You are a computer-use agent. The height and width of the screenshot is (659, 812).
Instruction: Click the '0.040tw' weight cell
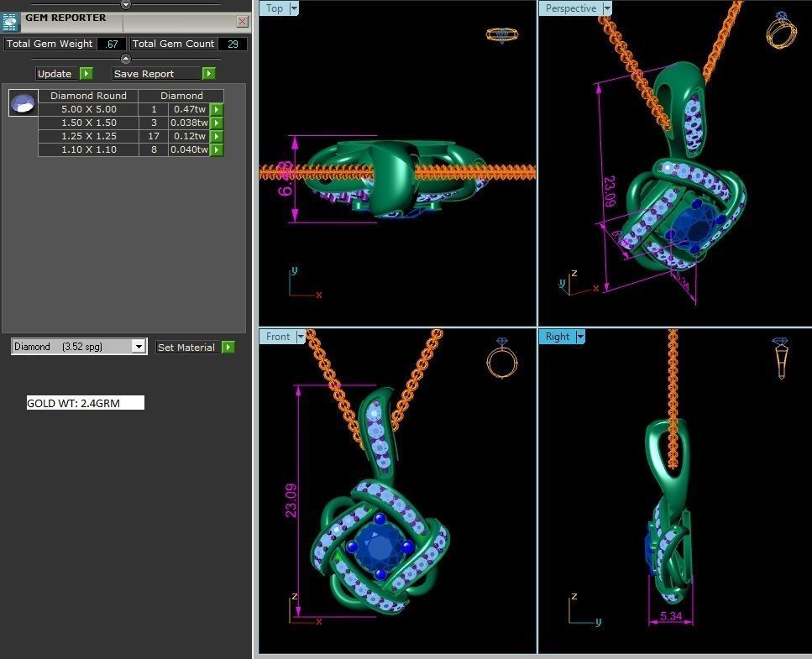pyautogui.click(x=190, y=149)
